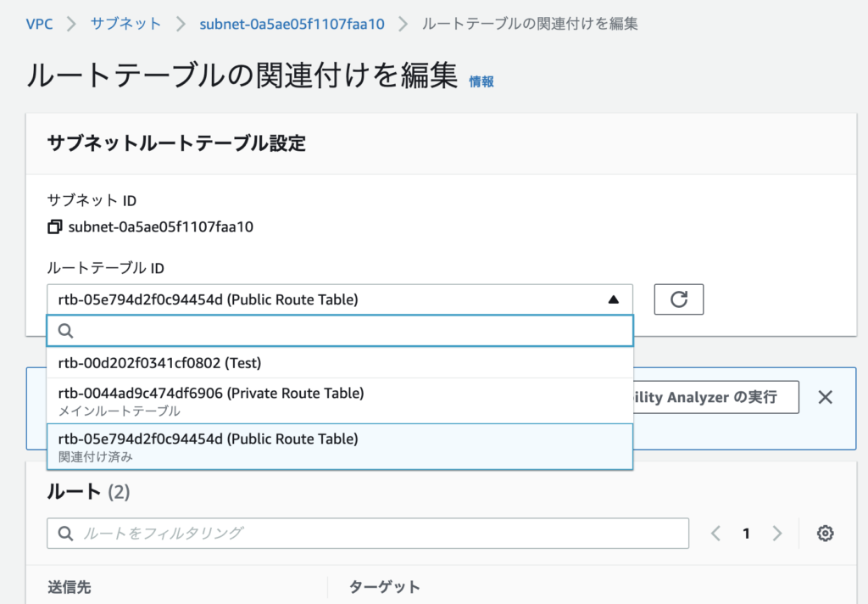868x604 pixels.
Task: Dismiss the Reachability Analyzer banner with X
Action: (825, 397)
